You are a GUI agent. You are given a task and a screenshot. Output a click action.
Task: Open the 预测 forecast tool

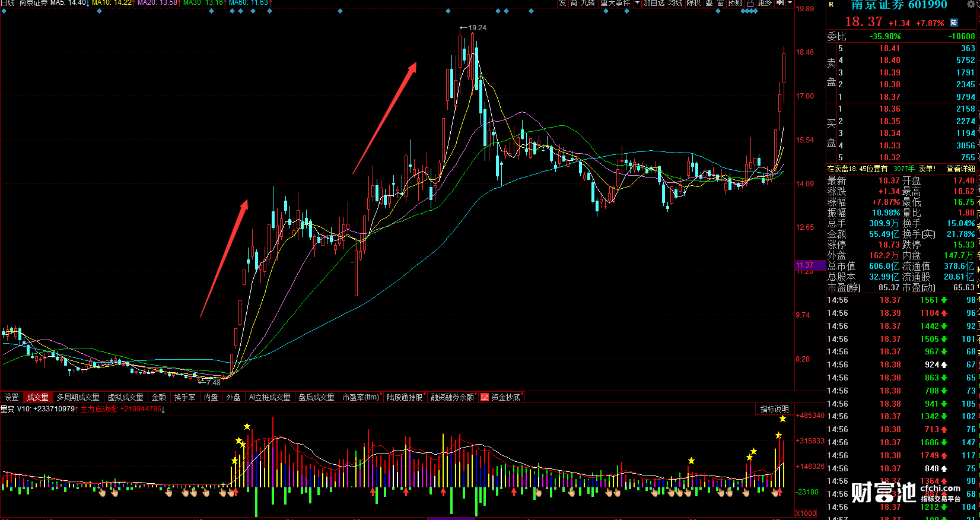pos(735,3)
